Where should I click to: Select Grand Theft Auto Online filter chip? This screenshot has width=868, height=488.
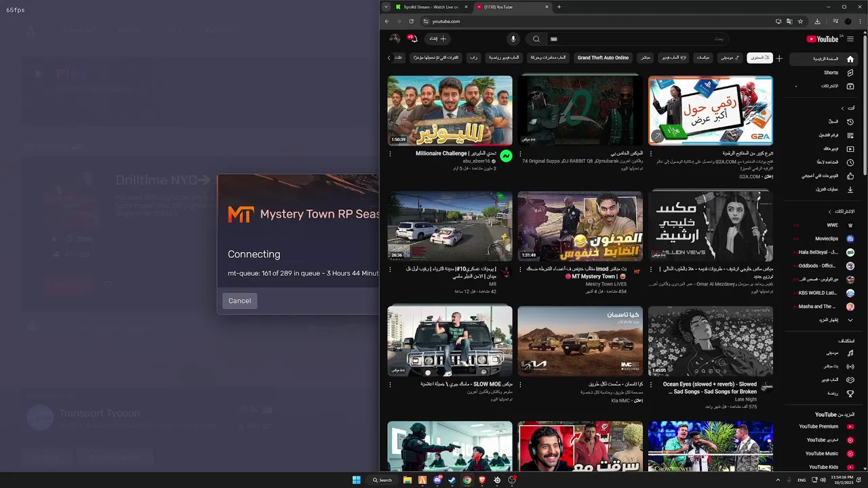tap(603, 58)
